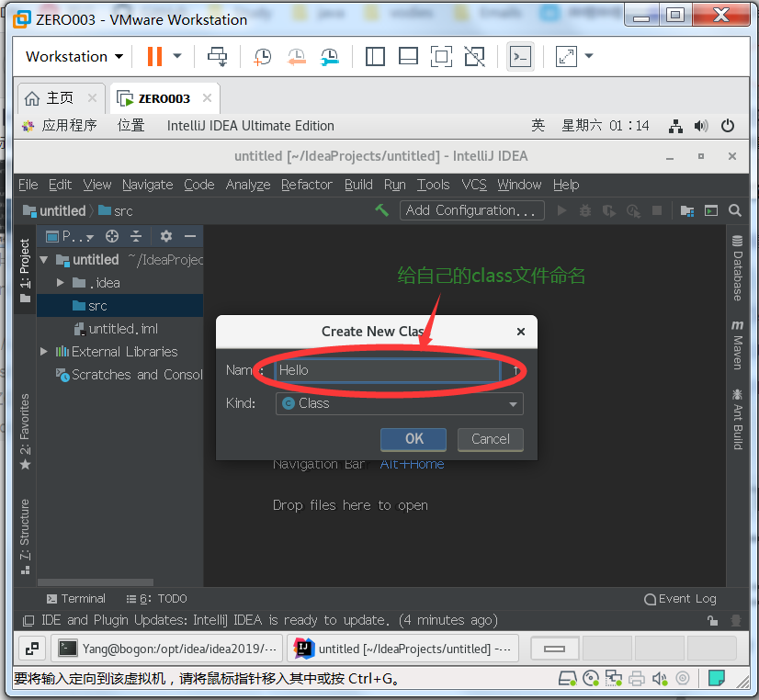
Task: Open the Kind dropdown showing Class
Action: click(x=400, y=404)
